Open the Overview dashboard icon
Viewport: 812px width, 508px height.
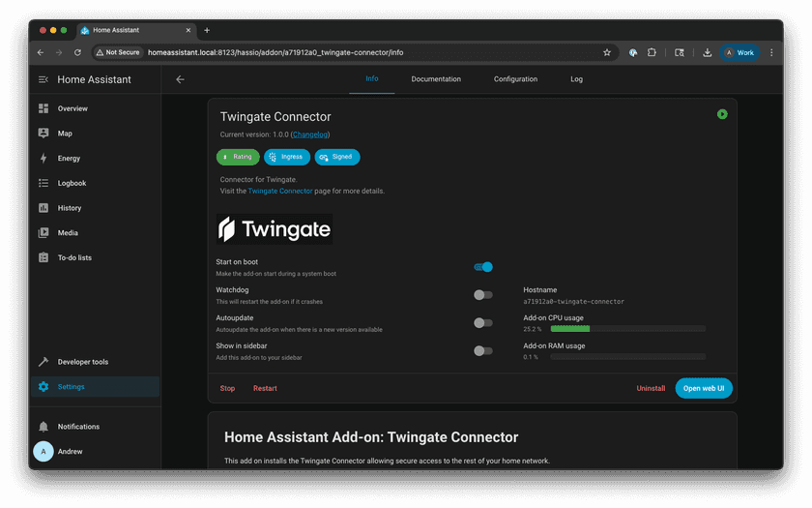[43, 108]
